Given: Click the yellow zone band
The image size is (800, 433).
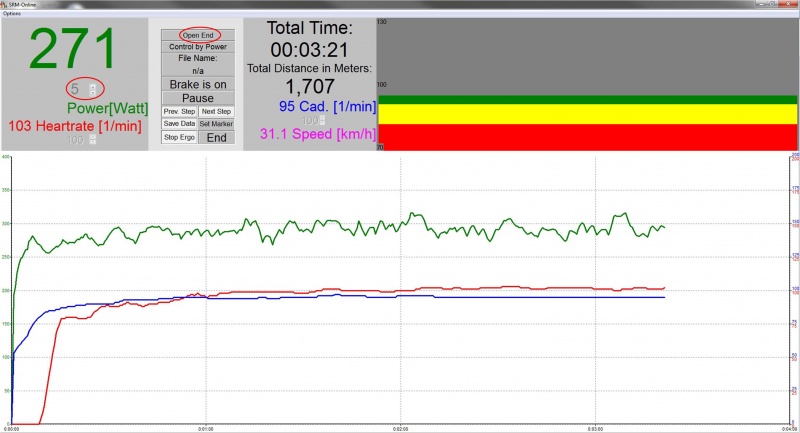Looking at the screenshot, I should click(x=587, y=114).
